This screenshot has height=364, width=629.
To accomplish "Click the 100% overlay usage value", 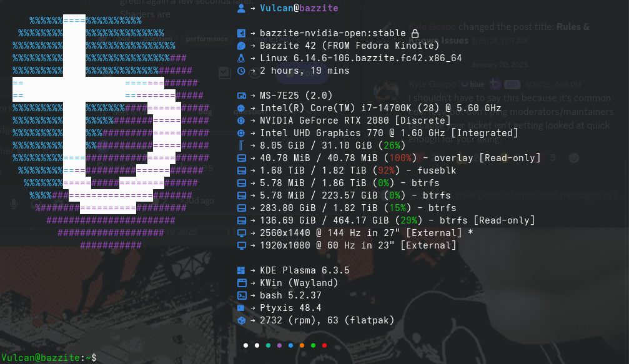I will click(400, 159).
